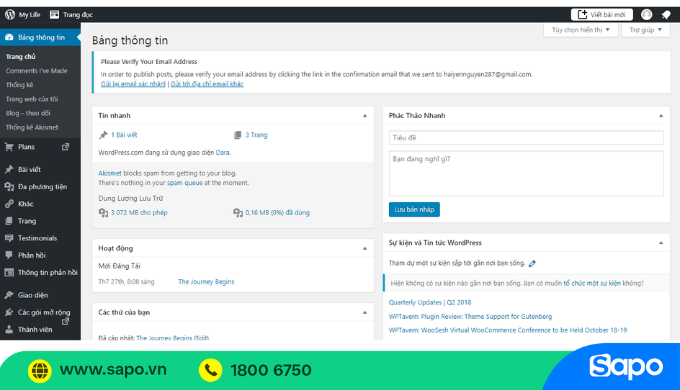Open the Trang đọc reader icon

[x=54, y=14]
